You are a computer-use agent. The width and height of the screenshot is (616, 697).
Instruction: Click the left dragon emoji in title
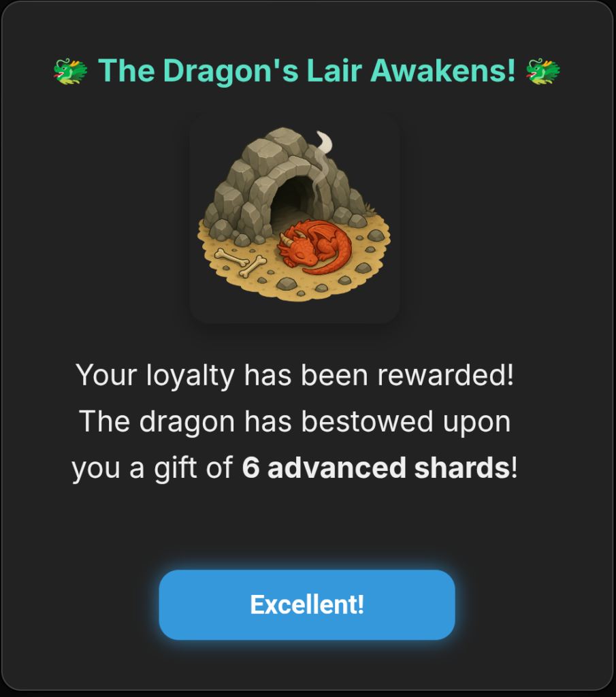tap(70, 71)
